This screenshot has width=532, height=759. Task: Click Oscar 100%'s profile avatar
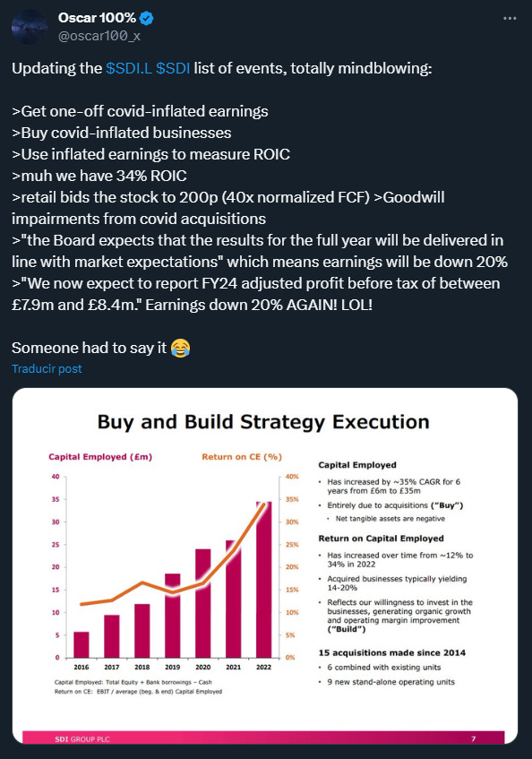tap(29, 25)
